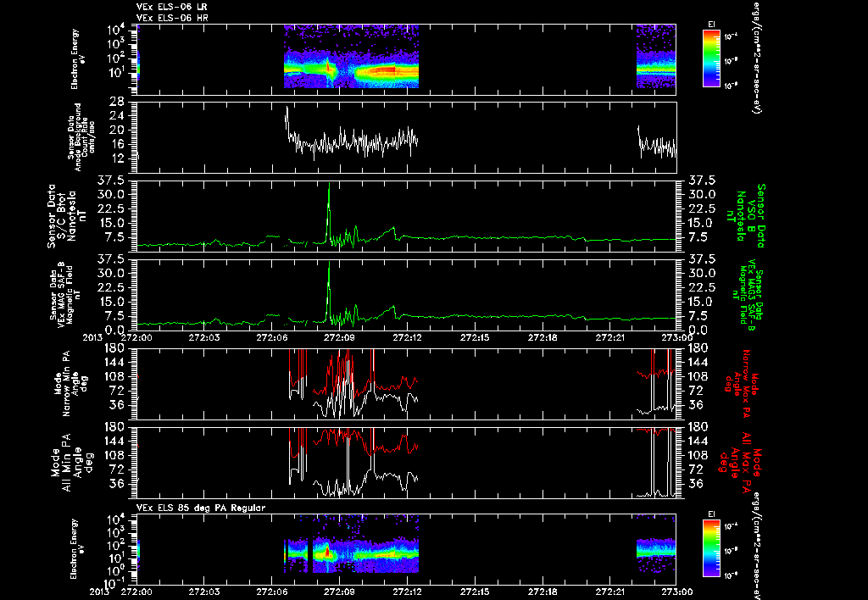Click the initial count rate peak near 272:06

(x=287, y=108)
